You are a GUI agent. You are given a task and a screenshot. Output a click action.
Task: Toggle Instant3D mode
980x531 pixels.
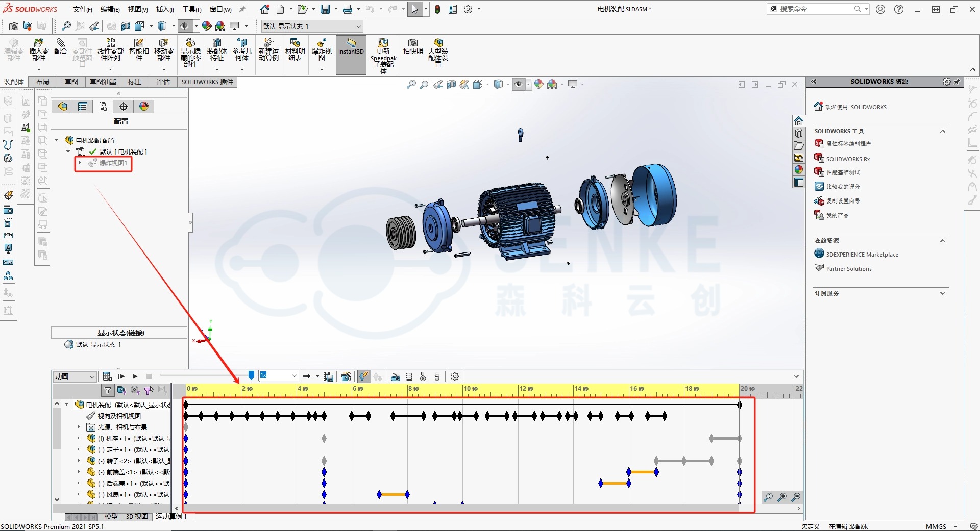tap(351, 55)
